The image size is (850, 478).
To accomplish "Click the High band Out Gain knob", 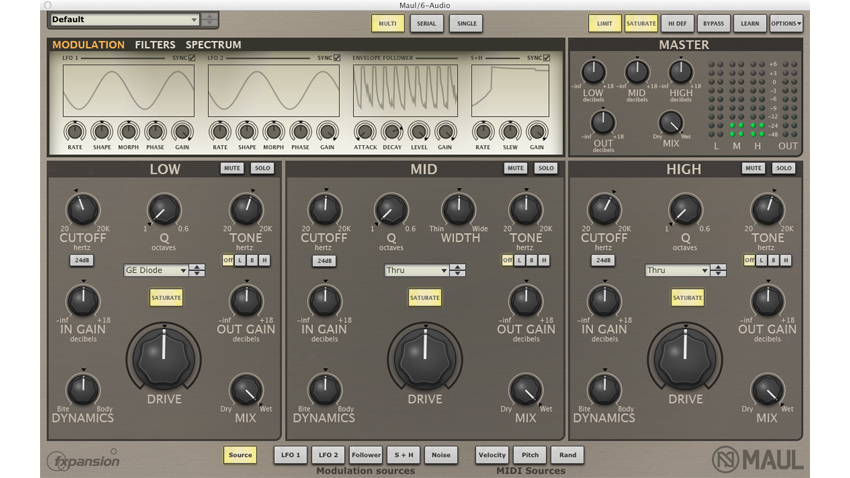I will [767, 301].
